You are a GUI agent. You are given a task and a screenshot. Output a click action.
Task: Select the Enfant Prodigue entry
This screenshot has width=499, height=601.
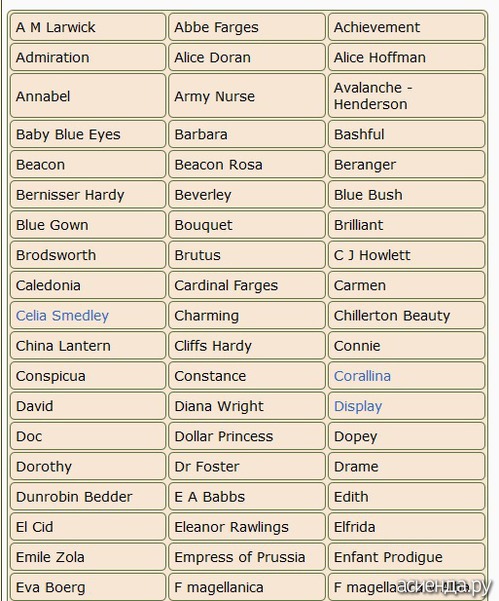pos(406,557)
